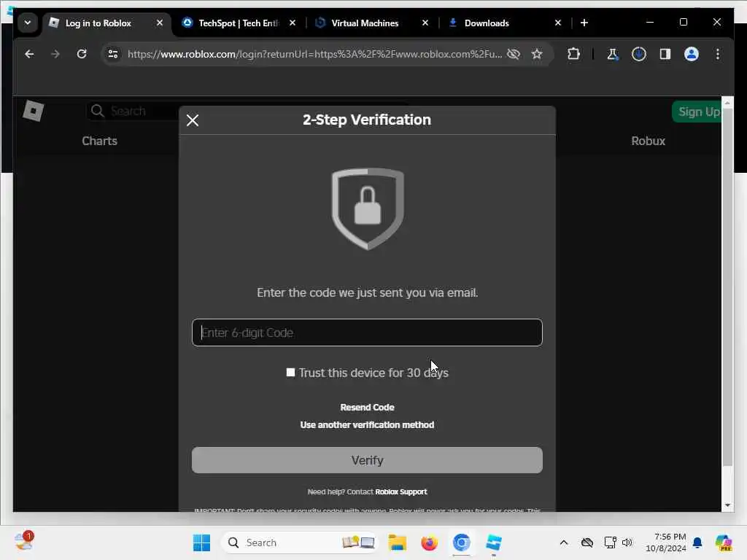747x560 pixels.
Task: Open the Extensions puzzle icon
Action: point(573,54)
